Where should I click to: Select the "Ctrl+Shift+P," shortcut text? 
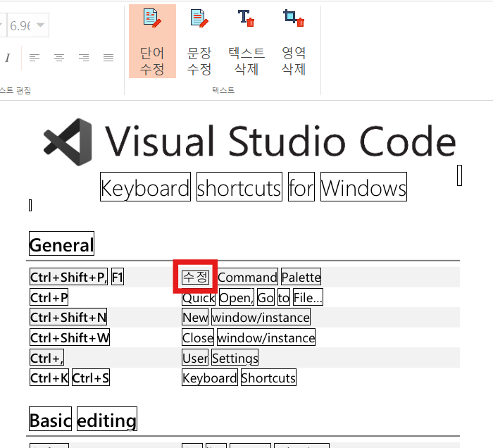(68, 277)
